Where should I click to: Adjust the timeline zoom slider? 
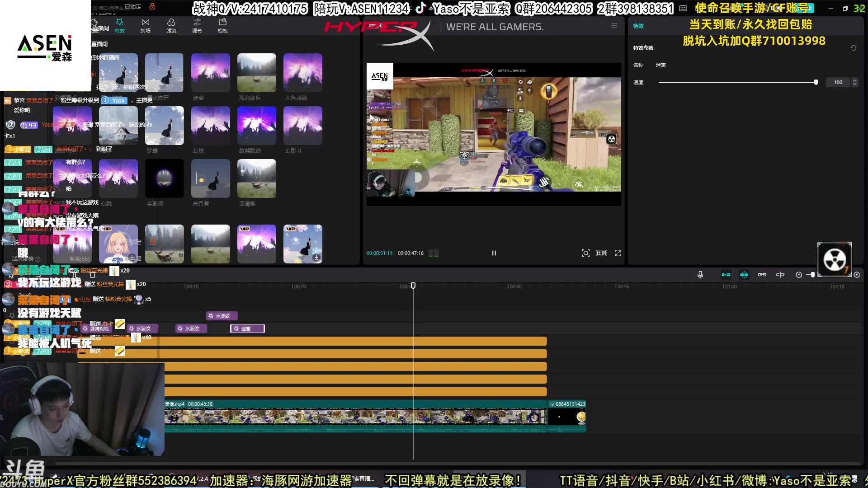pyautogui.click(x=812, y=275)
